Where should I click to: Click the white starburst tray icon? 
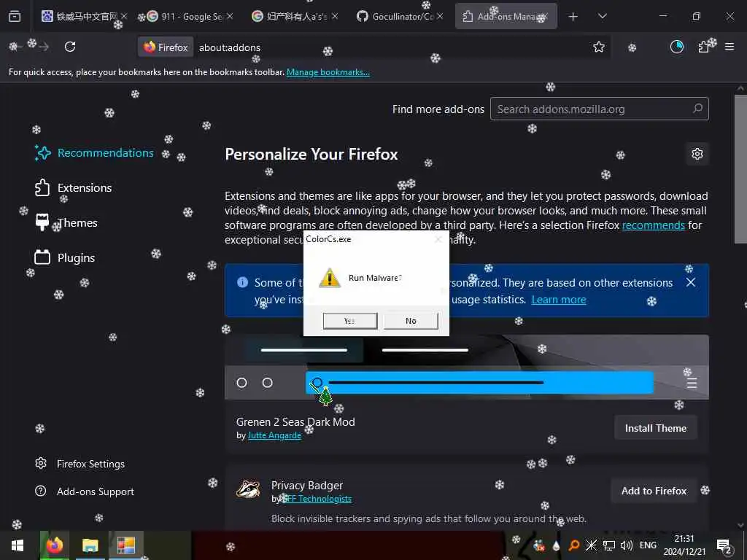click(x=591, y=545)
